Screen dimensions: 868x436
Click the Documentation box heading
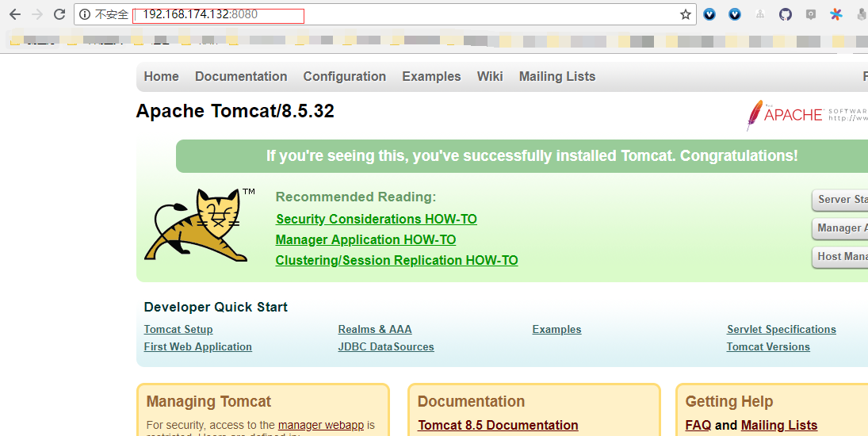click(x=471, y=401)
